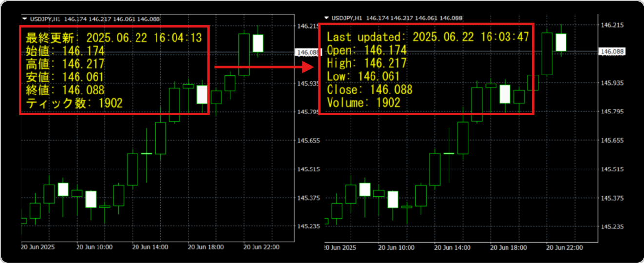The height and width of the screenshot is (263, 644).
Task: Click the Open: 146.174 line
Action: [x=366, y=50]
